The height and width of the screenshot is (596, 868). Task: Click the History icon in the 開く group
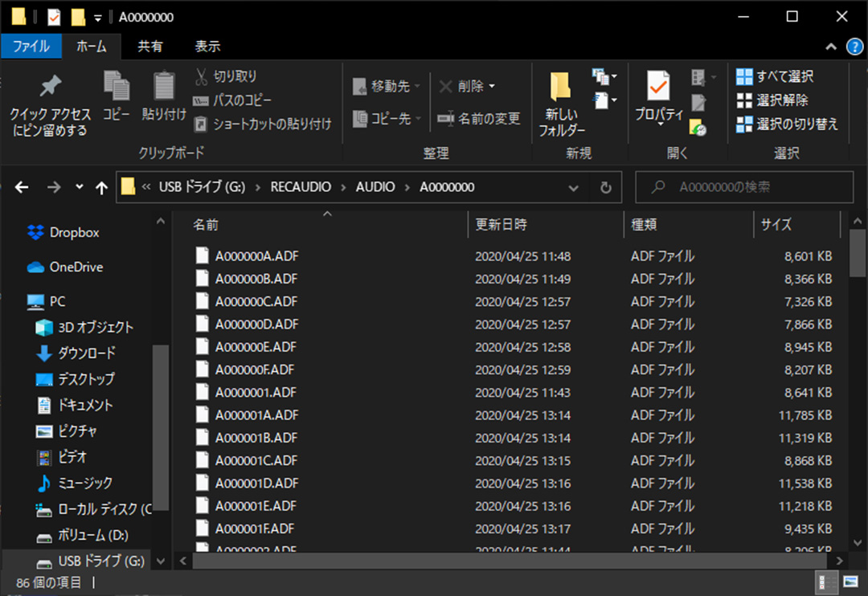click(698, 128)
